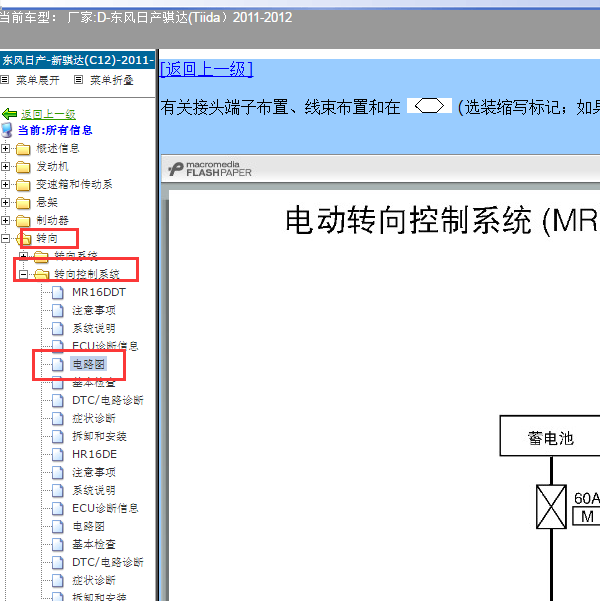Select the 发动机 folder label
Viewport: 600px width, 601px height.
click(52, 166)
